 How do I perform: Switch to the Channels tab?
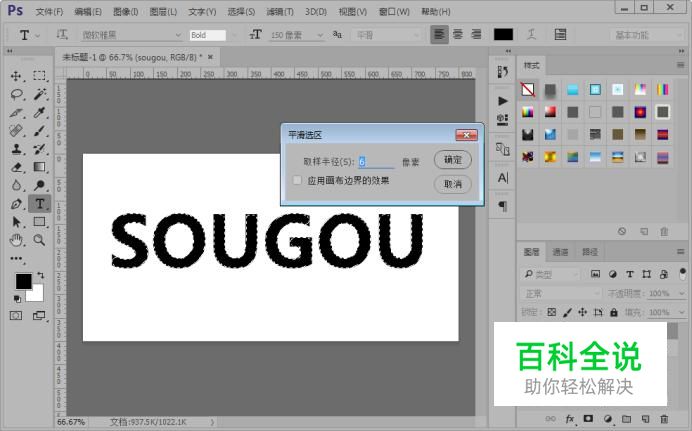pyautogui.click(x=560, y=252)
